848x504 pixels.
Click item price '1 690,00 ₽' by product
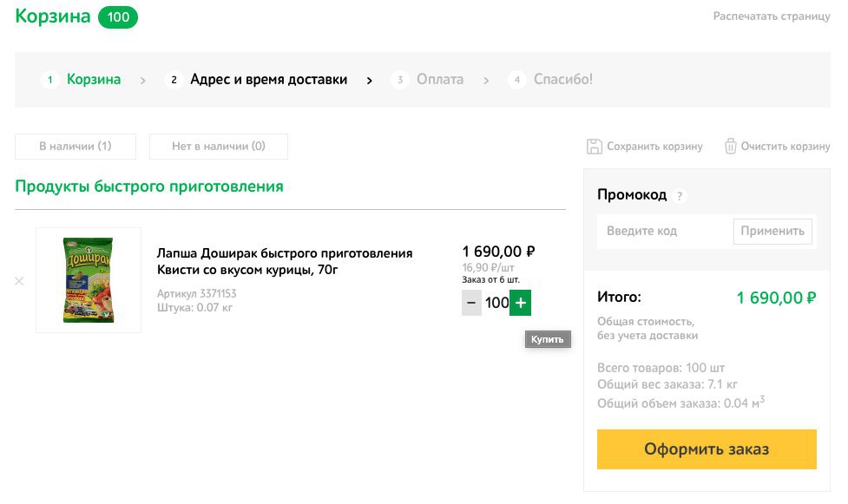pyautogui.click(x=498, y=252)
